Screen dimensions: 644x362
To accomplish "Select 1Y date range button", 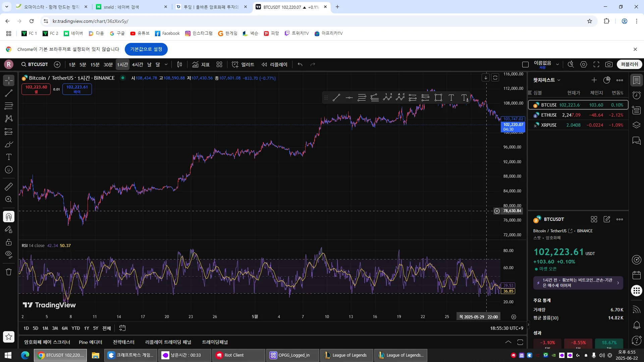I will tap(87, 328).
